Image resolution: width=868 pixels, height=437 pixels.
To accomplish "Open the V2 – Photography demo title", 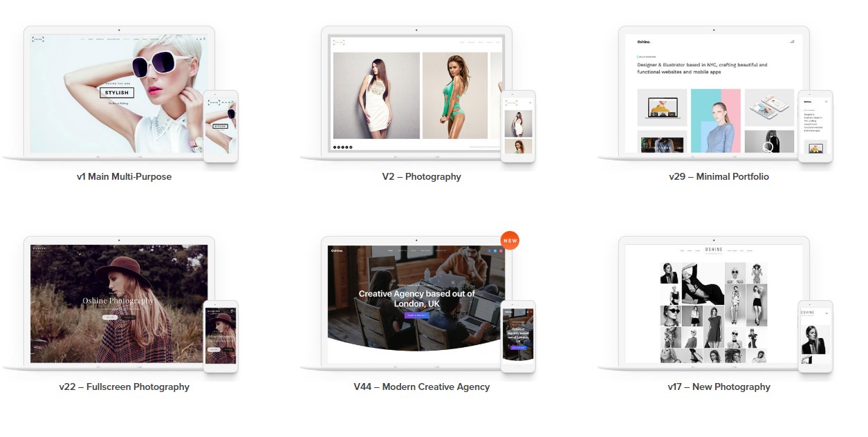I will (x=421, y=177).
